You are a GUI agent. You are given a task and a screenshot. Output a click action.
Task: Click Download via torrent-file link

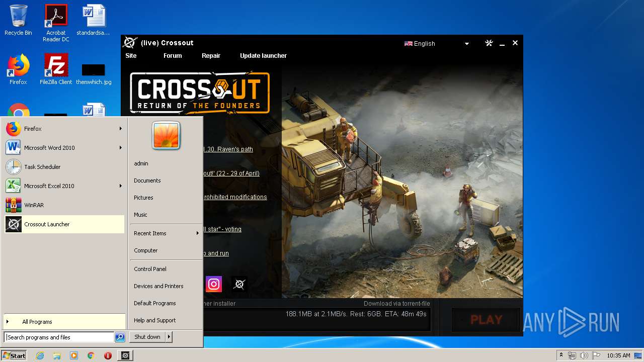(x=397, y=304)
